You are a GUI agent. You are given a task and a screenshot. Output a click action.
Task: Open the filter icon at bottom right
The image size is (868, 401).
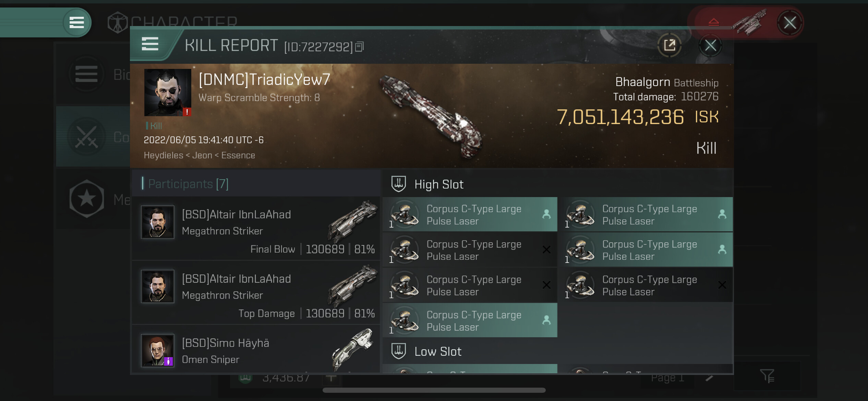(767, 376)
